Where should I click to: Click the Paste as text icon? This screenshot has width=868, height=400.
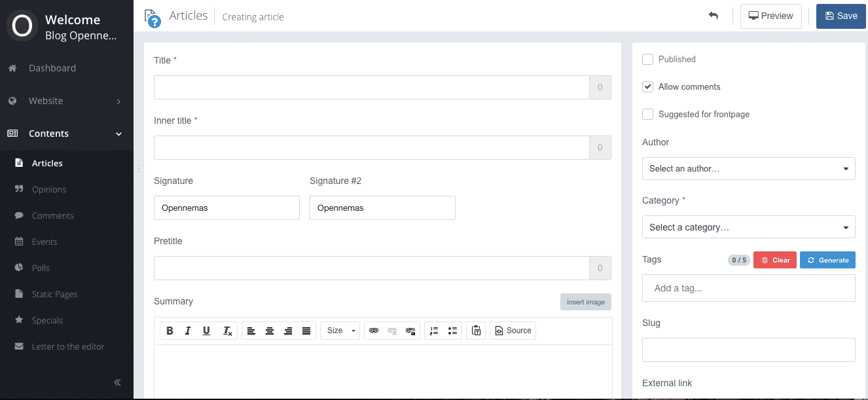(x=476, y=331)
